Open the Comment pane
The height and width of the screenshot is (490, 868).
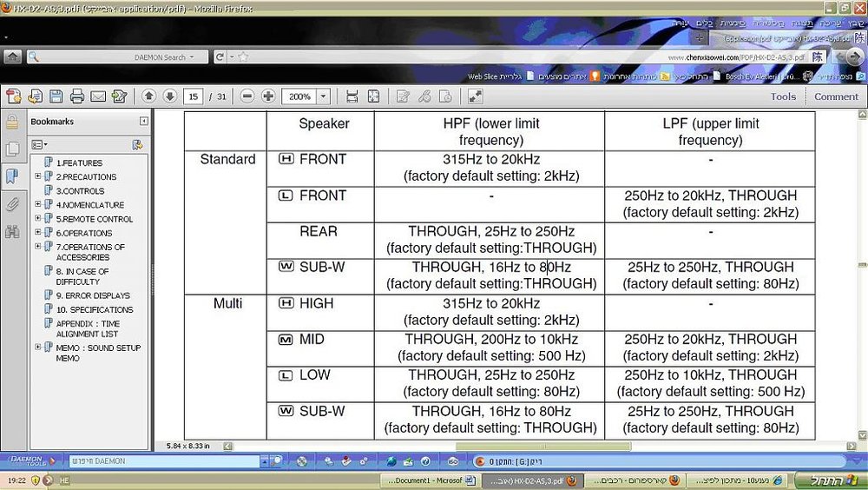tap(836, 96)
